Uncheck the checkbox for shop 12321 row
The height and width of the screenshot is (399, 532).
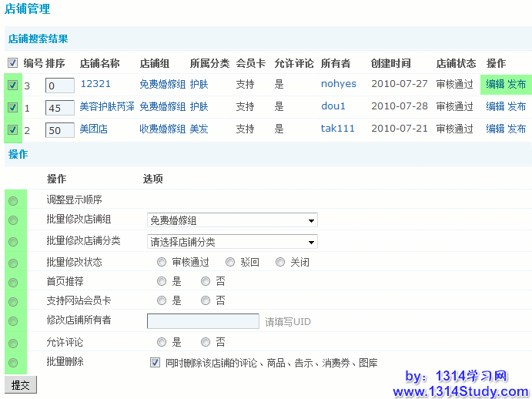coord(12,85)
